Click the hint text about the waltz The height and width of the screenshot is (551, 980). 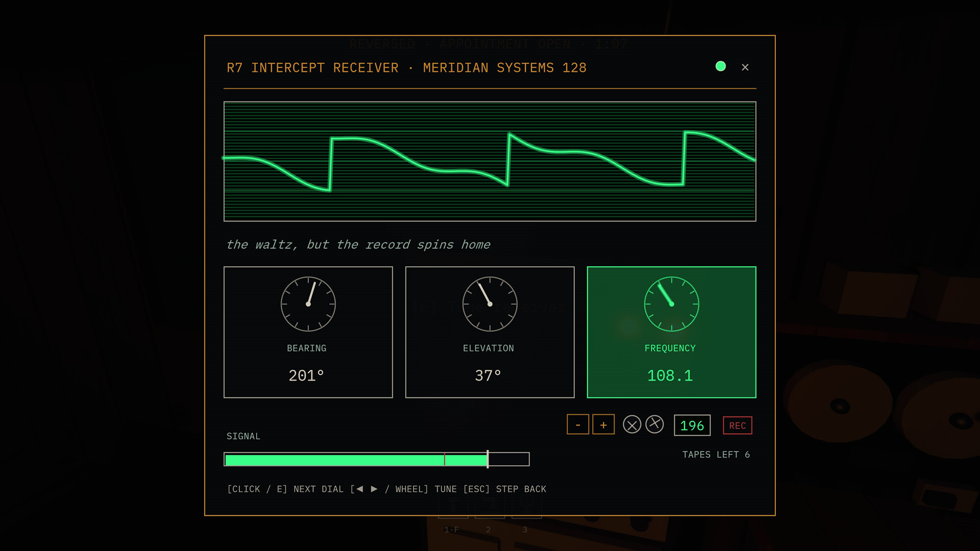point(358,245)
